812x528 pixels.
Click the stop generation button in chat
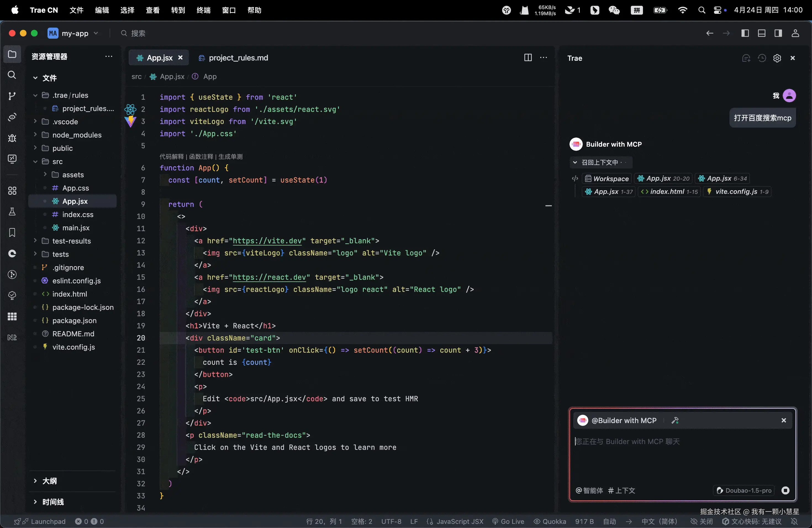[785, 490]
